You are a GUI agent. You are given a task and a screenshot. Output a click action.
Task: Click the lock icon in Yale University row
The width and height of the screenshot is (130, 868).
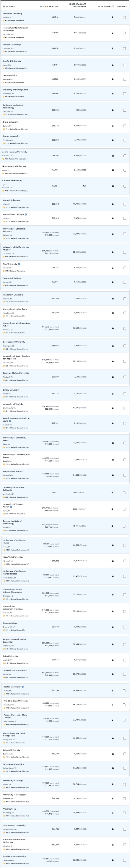[112, 79]
